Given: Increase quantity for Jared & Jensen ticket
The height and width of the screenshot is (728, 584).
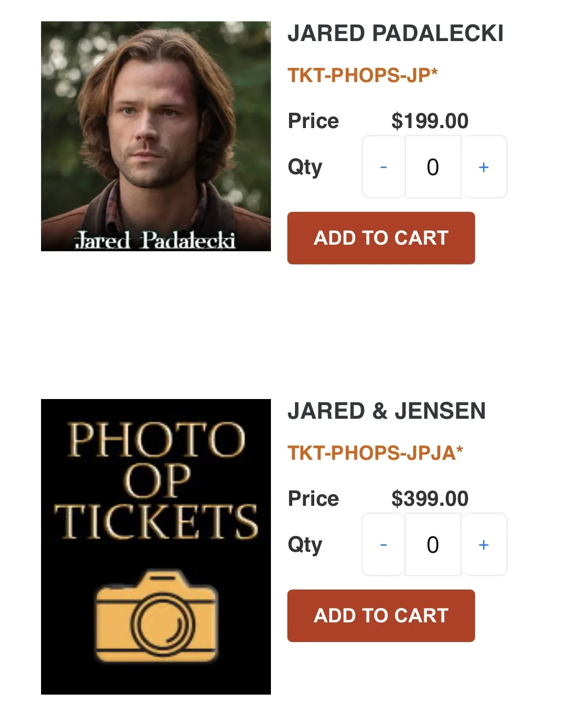Looking at the screenshot, I should click(x=484, y=545).
